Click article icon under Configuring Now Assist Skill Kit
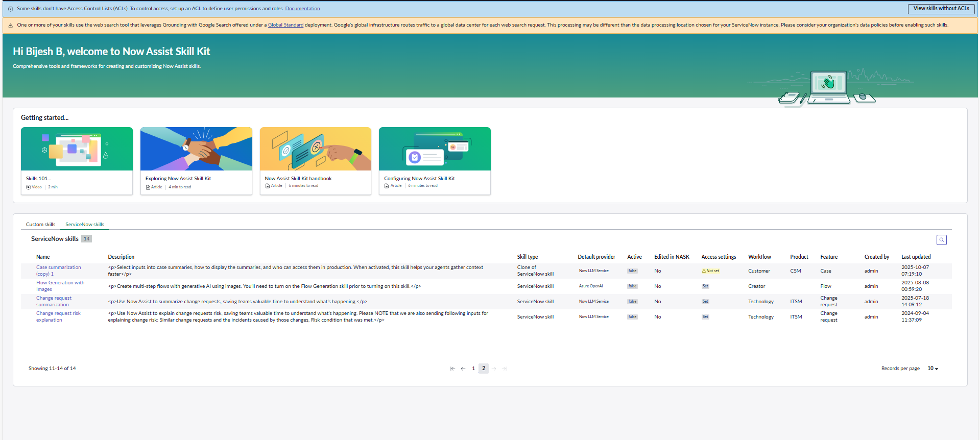The height and width of the screenshot is (440, 980). pos(387,186)
